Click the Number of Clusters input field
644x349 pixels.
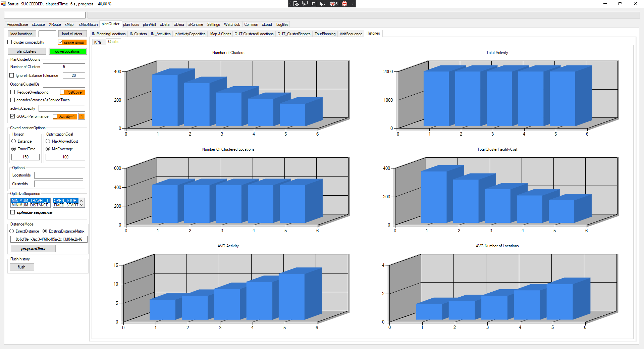(x=64, y=67)
